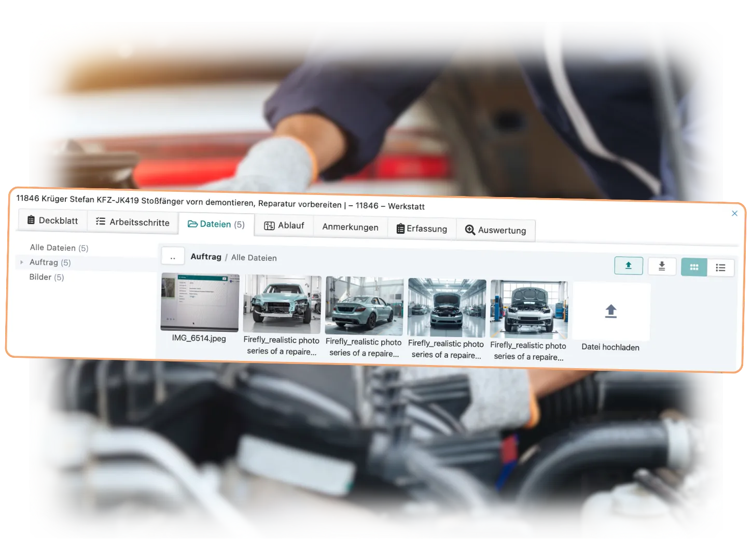
Task: Close the order dialog with the X
Action: coord(735,213)
